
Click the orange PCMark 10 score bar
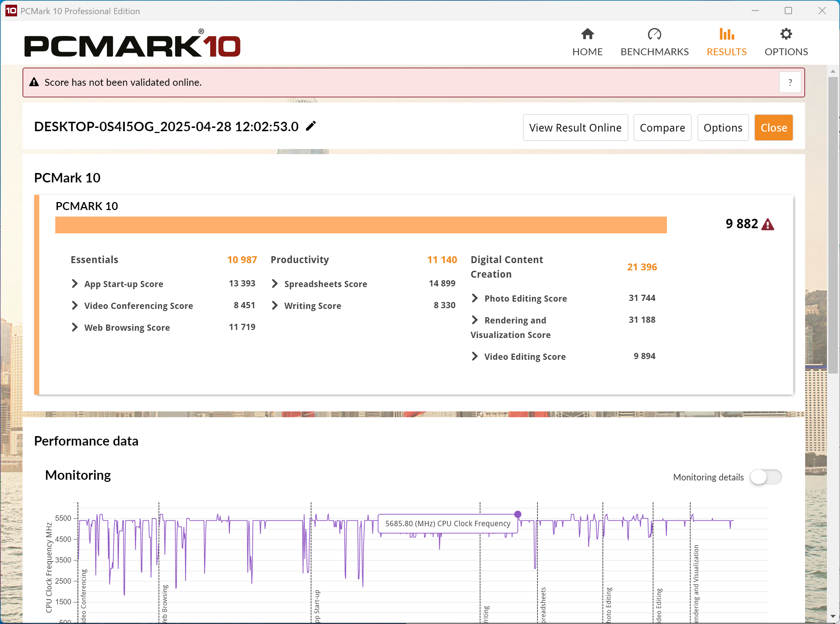[361, 225]
